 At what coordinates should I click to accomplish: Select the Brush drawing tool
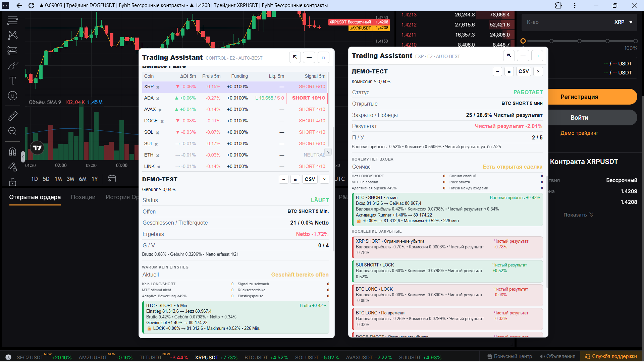click(12, 66)
